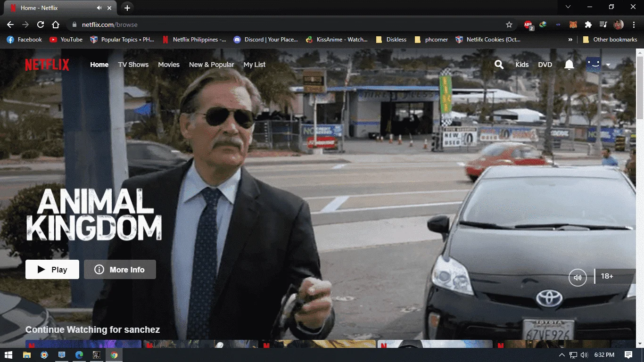Image resolution: width=644 pixels, height=362 pixels.
Task: Open the Netflix notifications bell
Action: pos(569,65)
